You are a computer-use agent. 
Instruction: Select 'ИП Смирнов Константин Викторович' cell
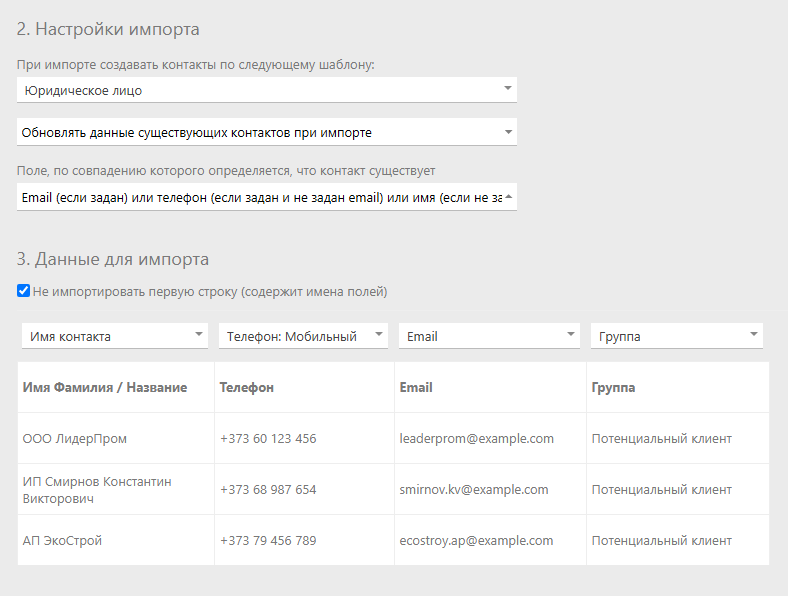point(116,489)
